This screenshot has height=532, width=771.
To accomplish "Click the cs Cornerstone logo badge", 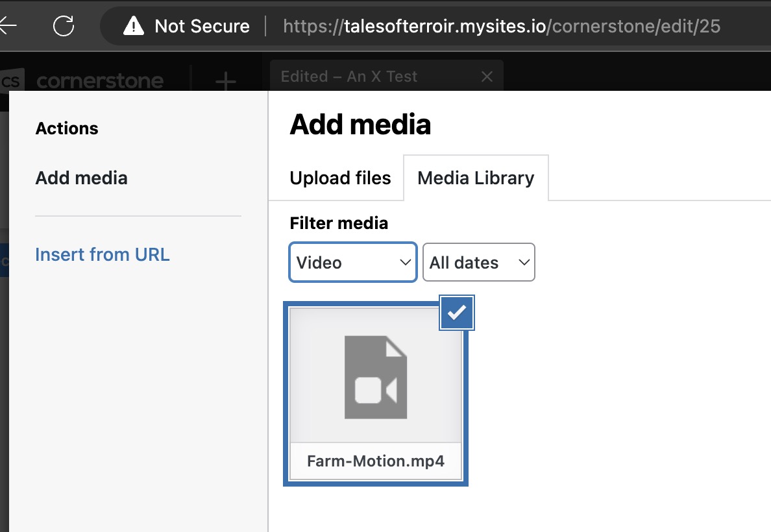I will [12, 82].
